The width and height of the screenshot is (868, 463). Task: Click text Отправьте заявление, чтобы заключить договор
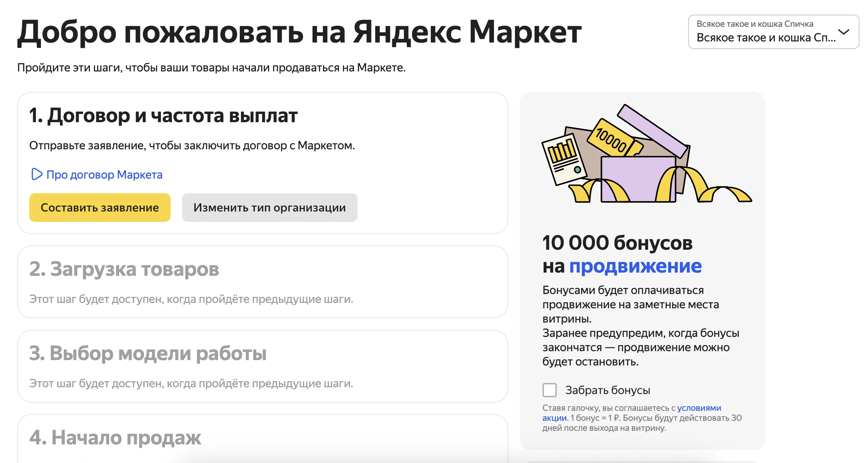[192, 145]
